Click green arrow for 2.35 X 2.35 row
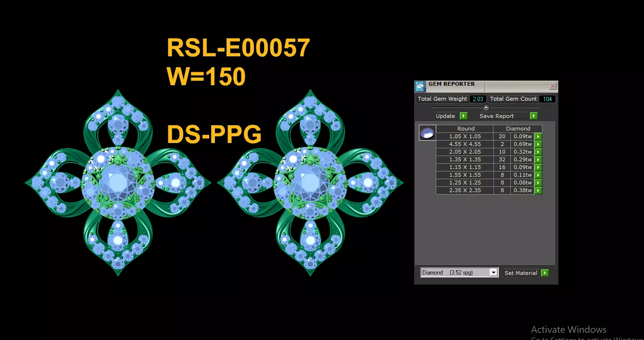This screenshot has height=340, width=644. [538, 190]
